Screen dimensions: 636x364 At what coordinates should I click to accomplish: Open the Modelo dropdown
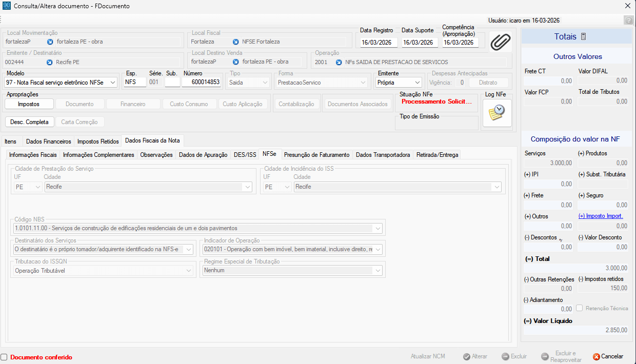pos(113,82)
